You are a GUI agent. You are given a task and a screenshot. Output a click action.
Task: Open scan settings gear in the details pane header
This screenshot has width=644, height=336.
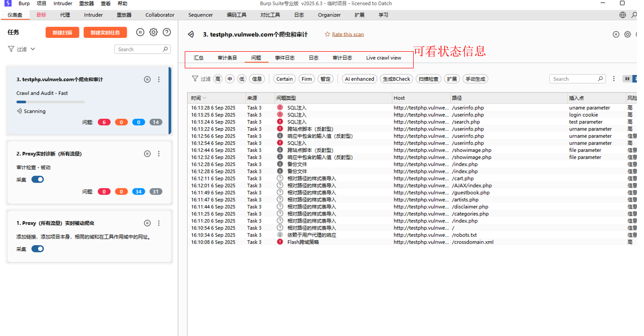click(x=627, y=34)
